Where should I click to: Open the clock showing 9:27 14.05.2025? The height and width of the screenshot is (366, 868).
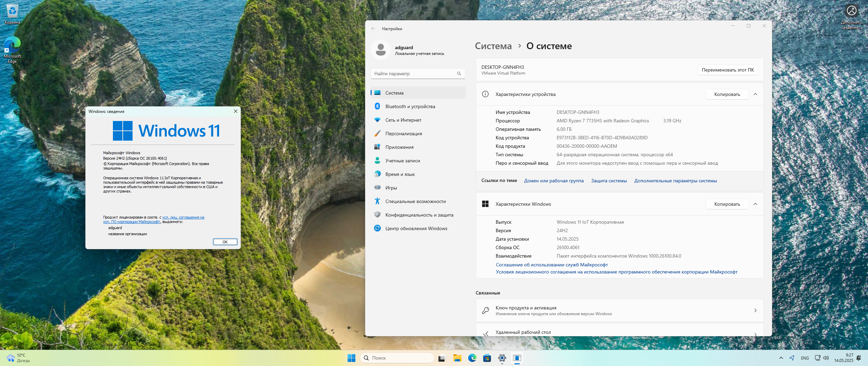tap(844, 358)
